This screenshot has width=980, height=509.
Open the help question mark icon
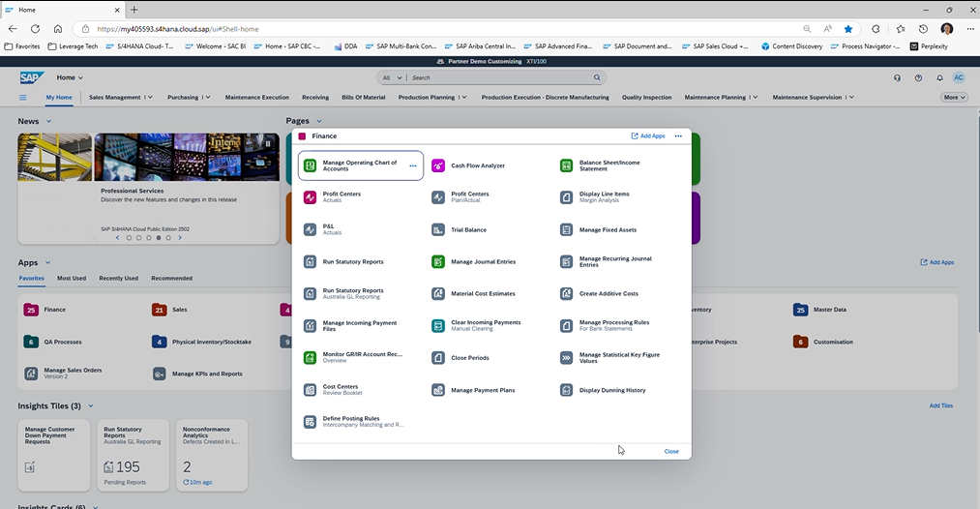(918, 78)
